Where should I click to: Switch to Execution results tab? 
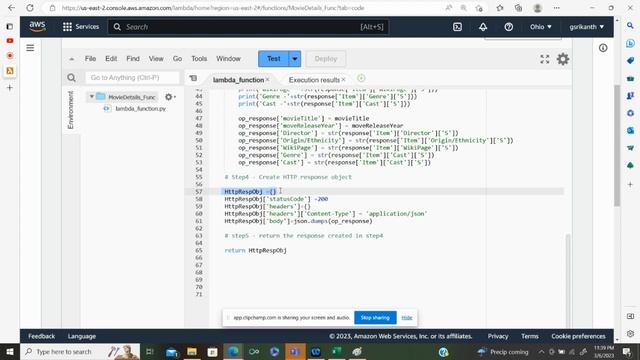point(314,80)
